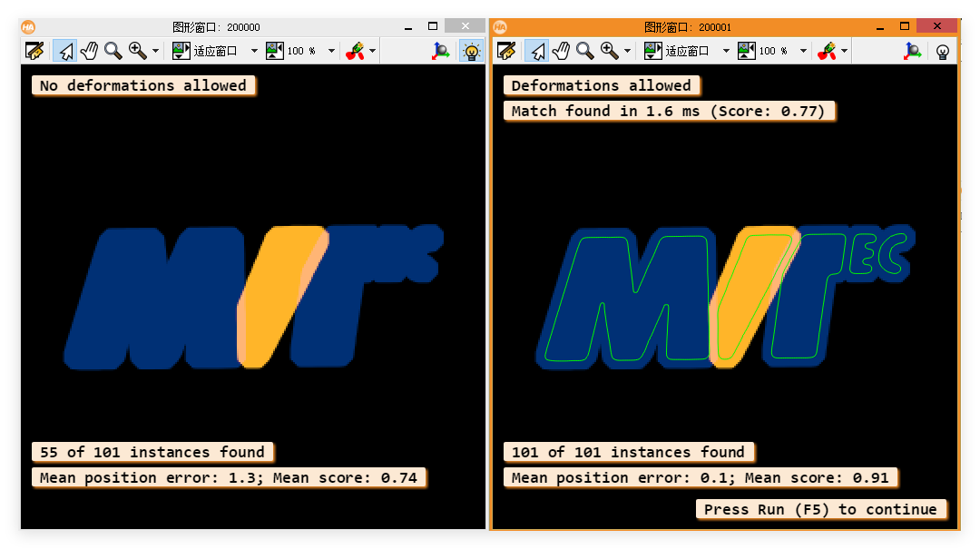The width and height of the screenshot is (980, 549).
Task: Open 100 % zoom dropdown in right window
Action: click(803, 51)
